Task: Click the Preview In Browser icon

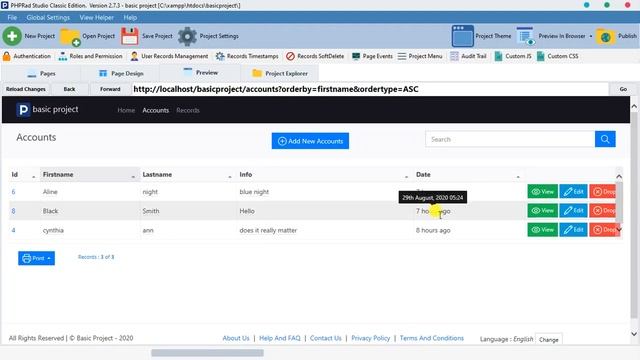Action: pos(525,36)
